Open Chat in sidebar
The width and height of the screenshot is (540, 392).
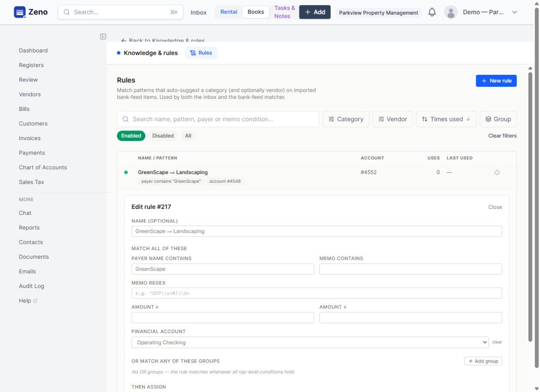(25, 213)
